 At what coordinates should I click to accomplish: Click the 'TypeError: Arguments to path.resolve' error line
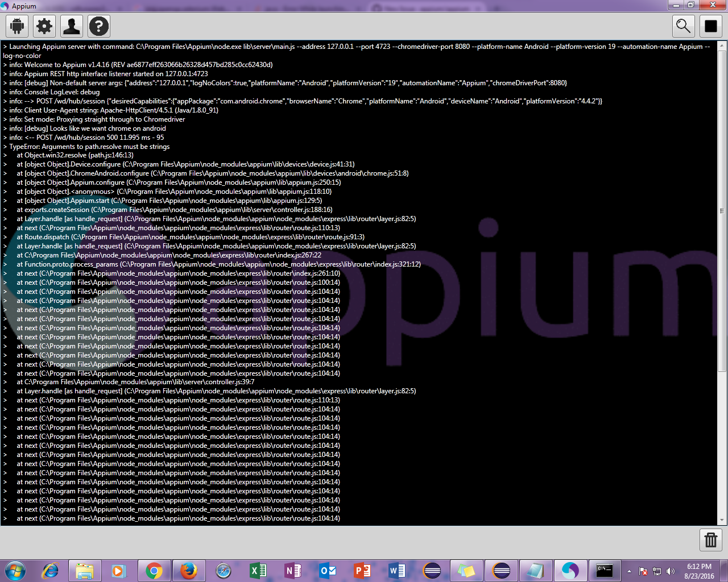86,147
